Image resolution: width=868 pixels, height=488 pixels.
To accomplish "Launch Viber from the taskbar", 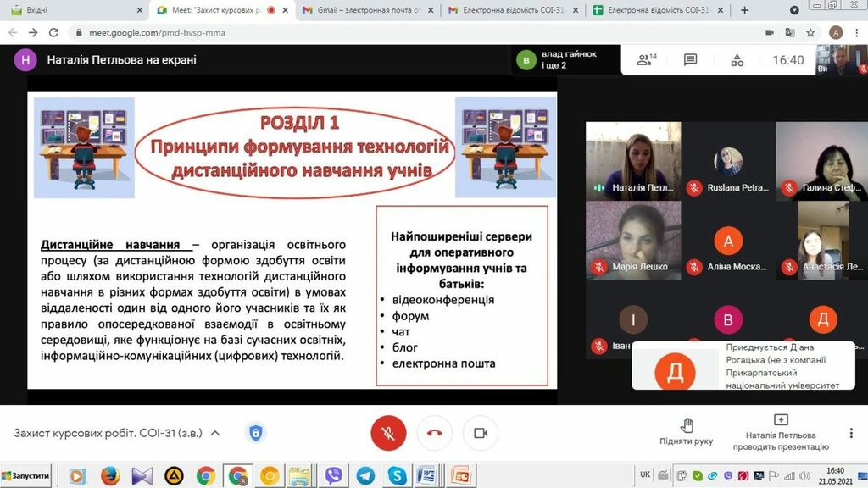I will point(333,475).
